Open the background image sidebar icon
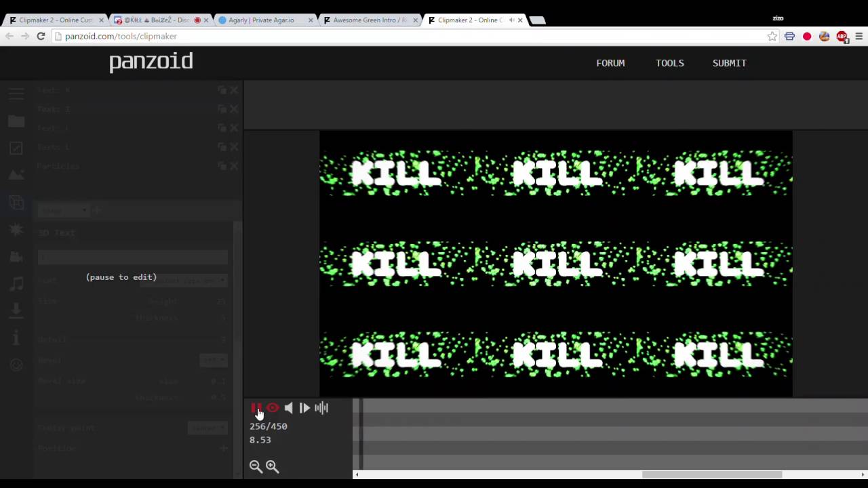 coord(16,175)
